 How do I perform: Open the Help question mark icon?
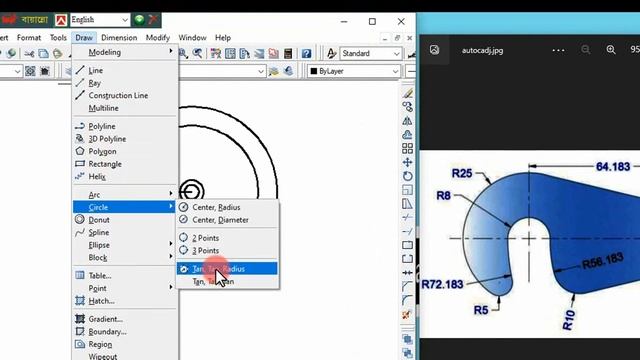pyautogui.click(x=306, y=53)
